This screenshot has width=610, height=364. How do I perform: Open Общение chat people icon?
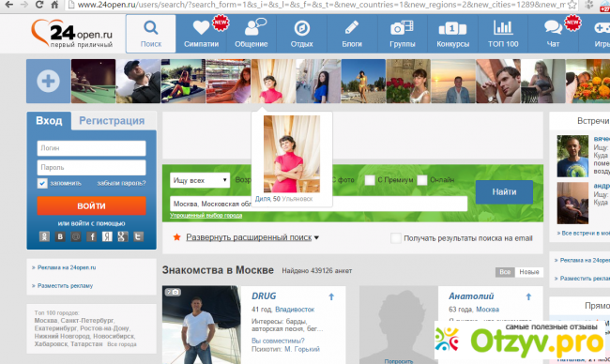[252, 34]
